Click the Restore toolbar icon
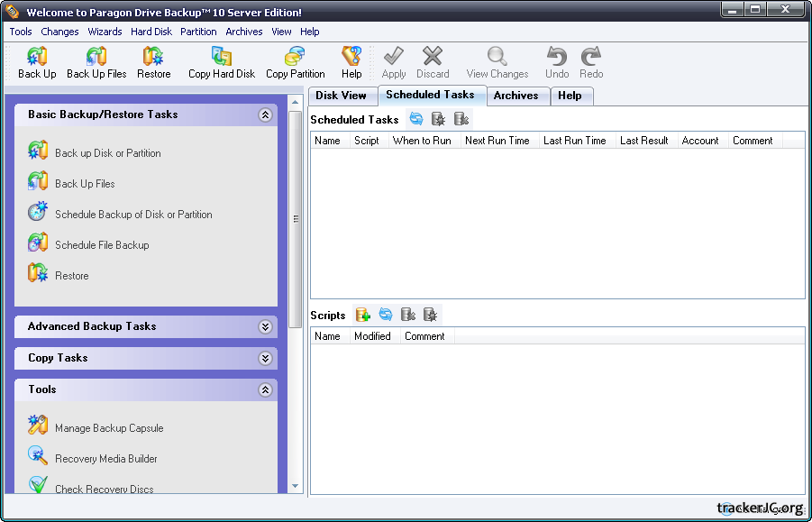The height and width of the screenshot is (522, 812). 153,63
